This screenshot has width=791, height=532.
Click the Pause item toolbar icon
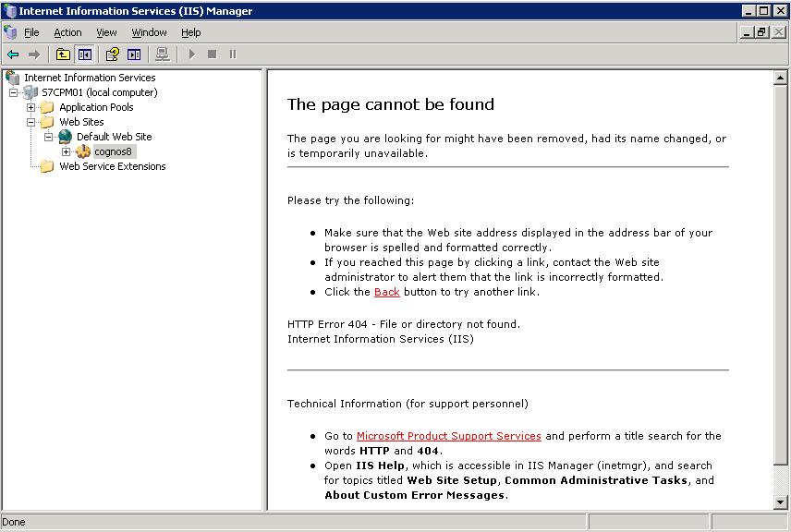(x=233, y=54)
